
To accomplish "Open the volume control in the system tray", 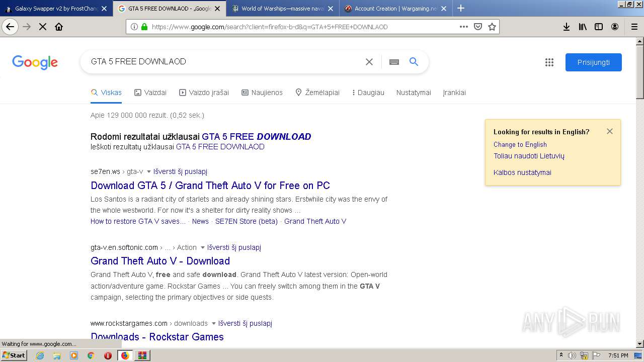I will click(x=572, y=355).
